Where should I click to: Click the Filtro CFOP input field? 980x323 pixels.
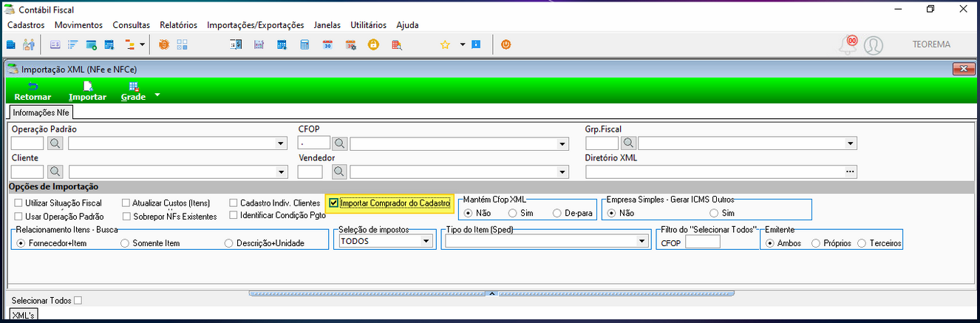(702, 242)
